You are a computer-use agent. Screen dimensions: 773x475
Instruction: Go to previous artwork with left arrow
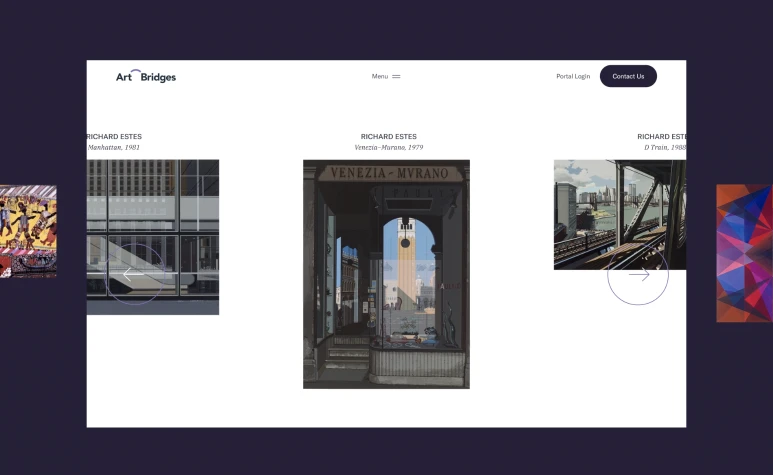pyautogui.click(x=135, y=274)
